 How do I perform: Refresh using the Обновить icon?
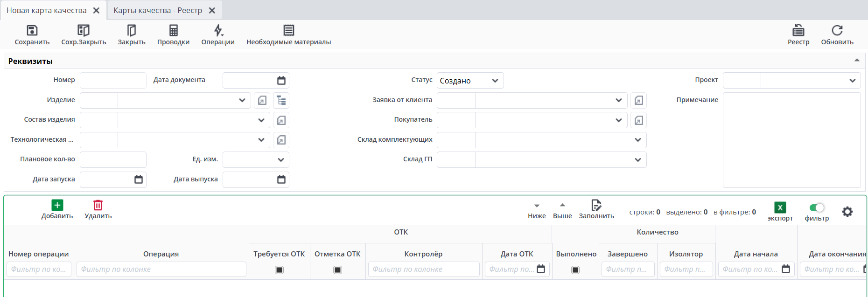[837, 31]
